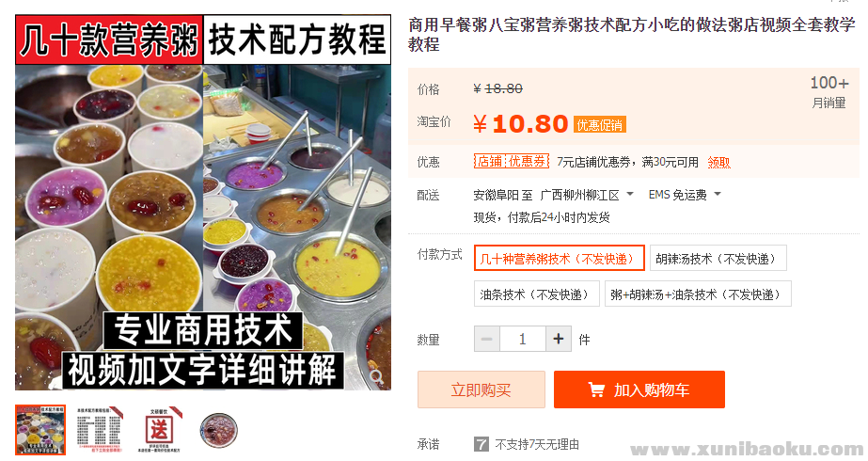Viewport: 868px width, 461px height.
Task: Select 胡辣汤技术 option
Action: (x=718, y=258)
